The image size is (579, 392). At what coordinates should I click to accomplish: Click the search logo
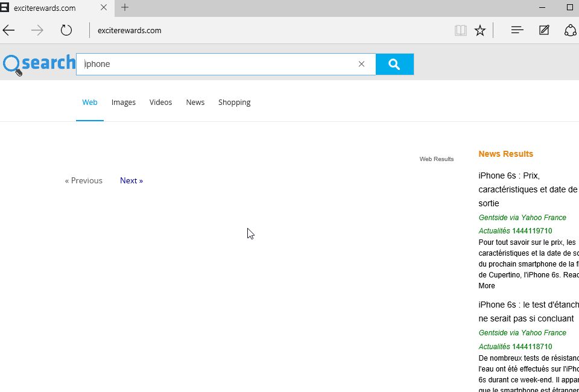coord(39,64)
